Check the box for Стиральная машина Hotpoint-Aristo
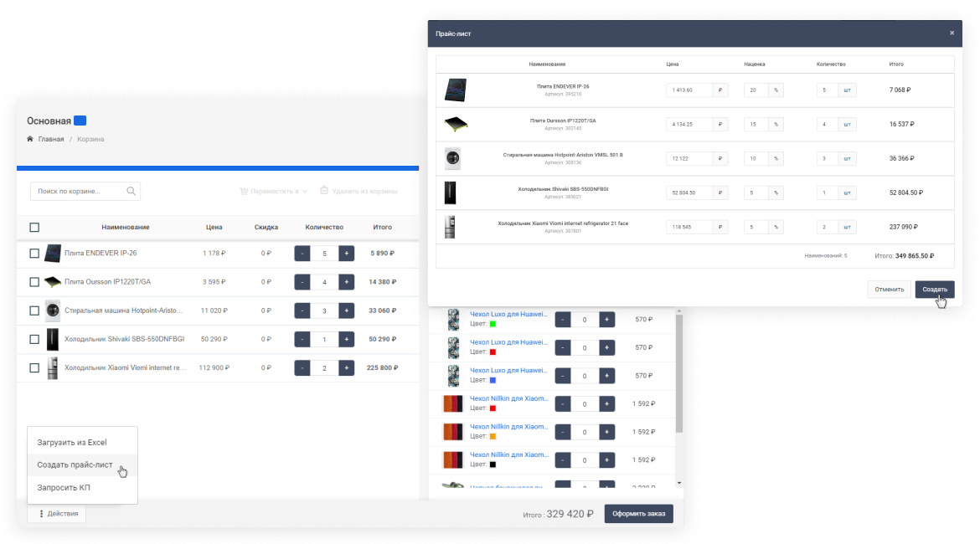980x544 pixels. pos(34,310)
